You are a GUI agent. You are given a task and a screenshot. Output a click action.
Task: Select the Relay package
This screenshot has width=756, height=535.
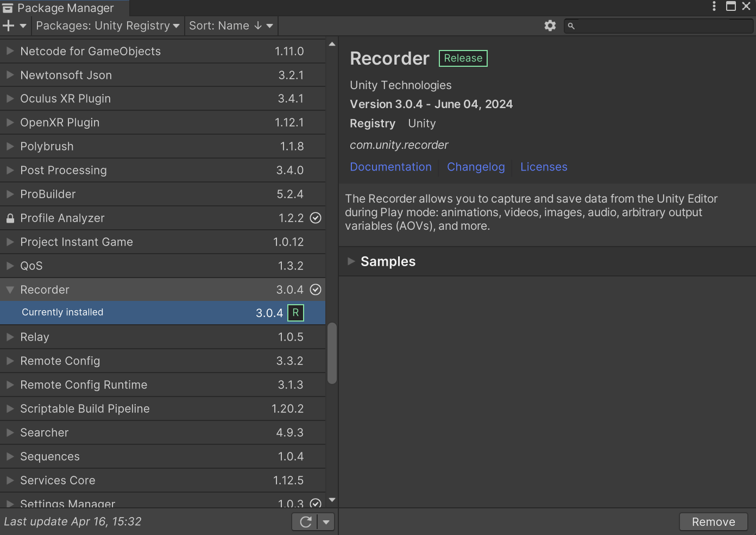(x=162, y=337)
